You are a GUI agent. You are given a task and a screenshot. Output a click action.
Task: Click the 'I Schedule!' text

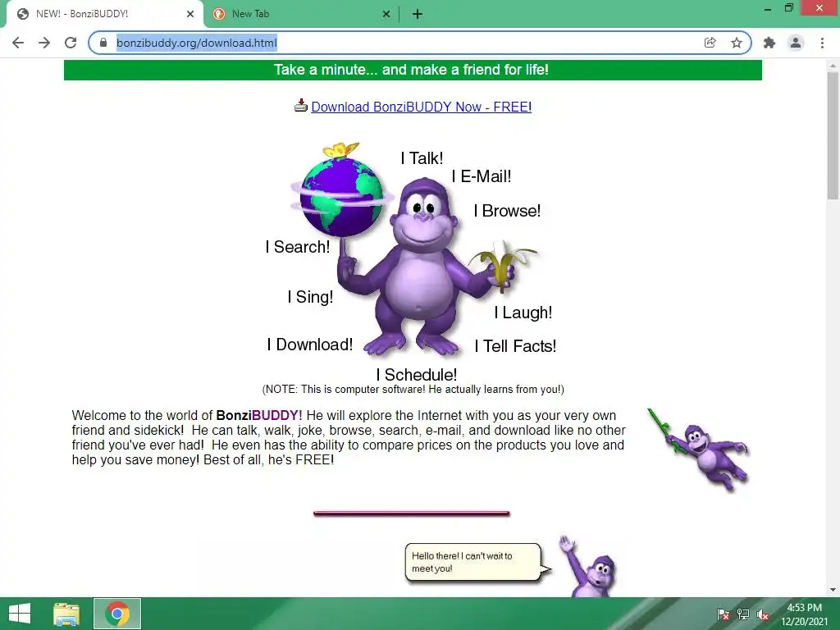pyautogui.click(x=417, y=374)
